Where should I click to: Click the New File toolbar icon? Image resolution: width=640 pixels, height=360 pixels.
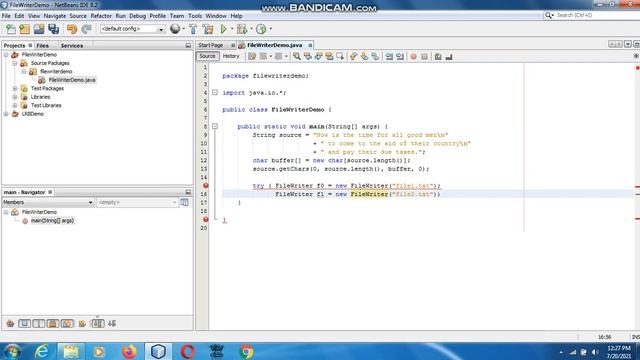coord(11,29)
